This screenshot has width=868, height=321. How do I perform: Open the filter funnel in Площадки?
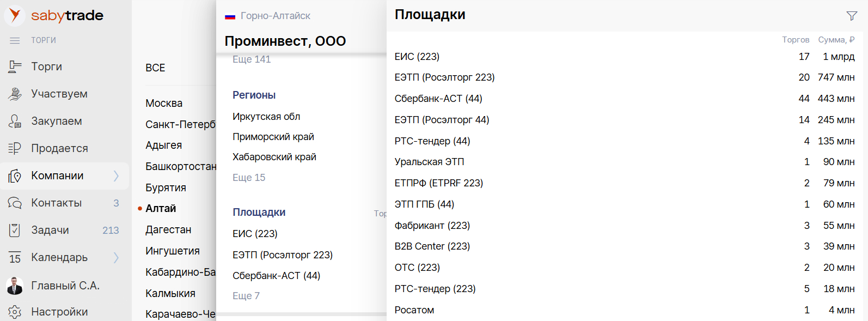coord(852,16)
